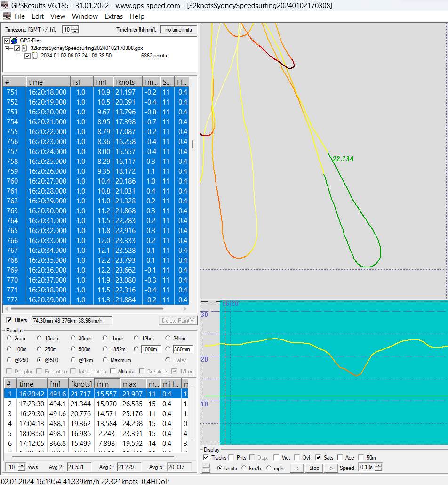Click the gpx file document icon
Viewport: 448px width, 485px height.
(25, 48)
